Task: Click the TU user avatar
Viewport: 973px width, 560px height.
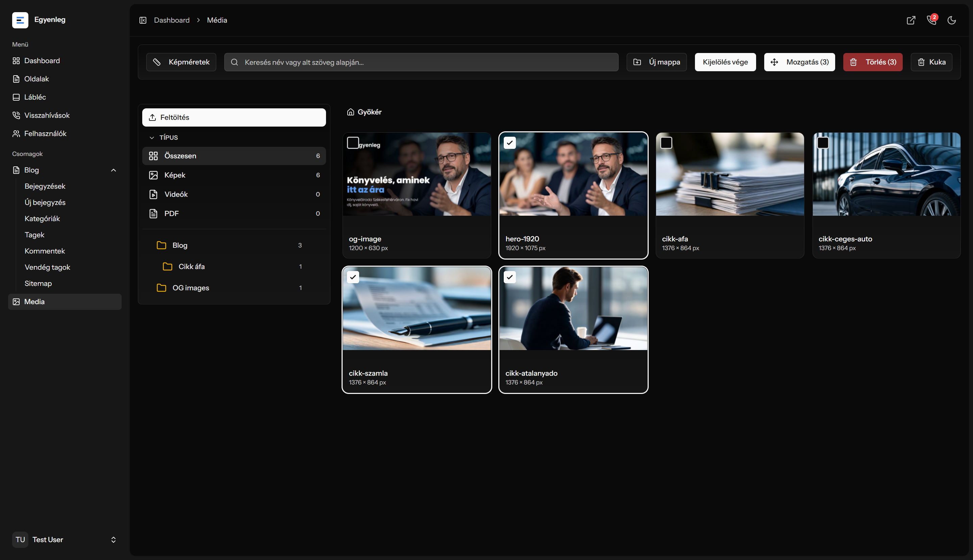Action: (20, 540)
